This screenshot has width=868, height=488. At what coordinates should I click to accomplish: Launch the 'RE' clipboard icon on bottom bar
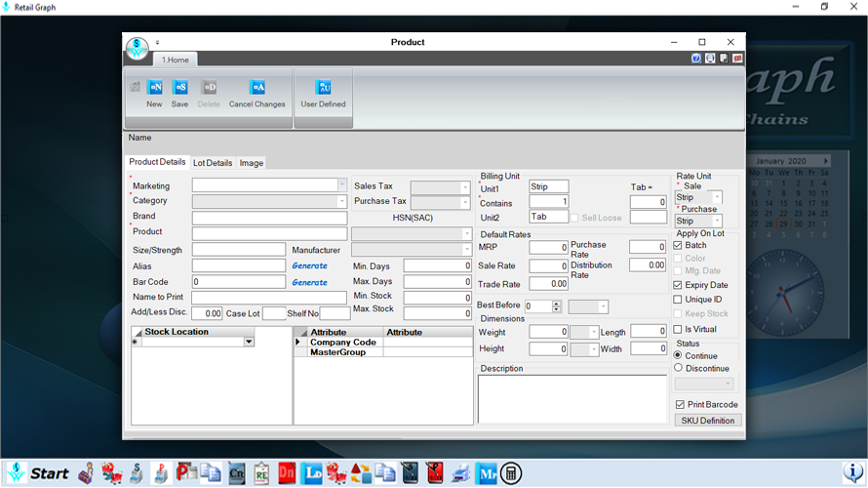point(261,473)
